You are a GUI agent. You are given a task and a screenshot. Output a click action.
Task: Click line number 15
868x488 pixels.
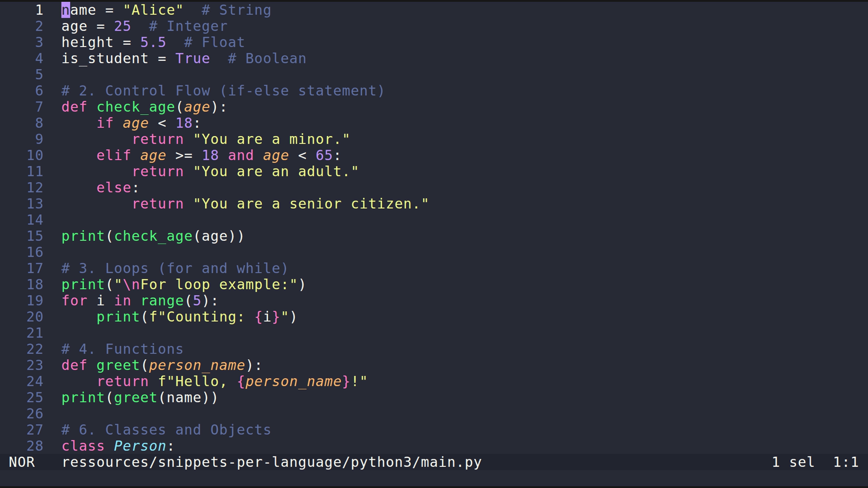(35, 235)
